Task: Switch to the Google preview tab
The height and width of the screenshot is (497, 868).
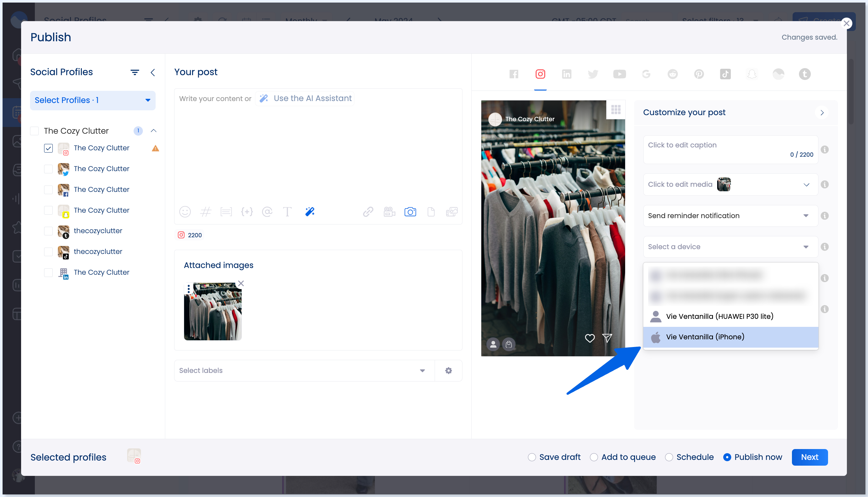Action: [646, 74]
